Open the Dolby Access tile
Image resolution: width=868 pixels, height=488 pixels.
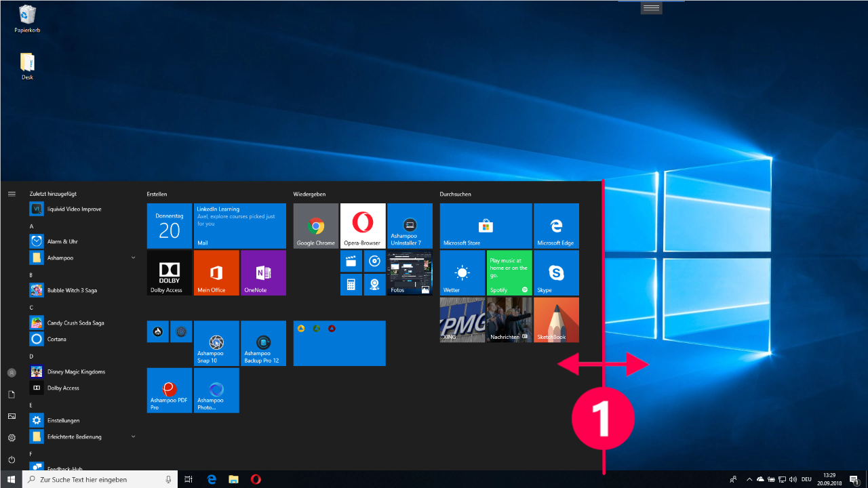click(170, 272)
